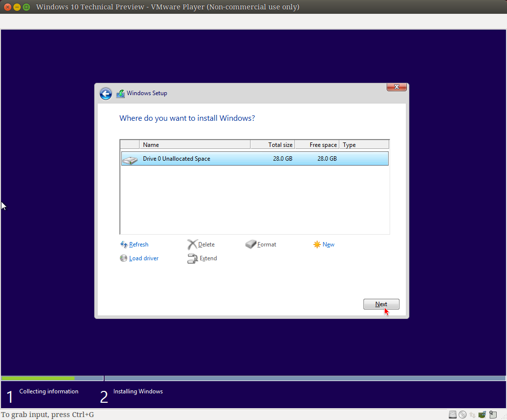Viewport: 507px width, 420px height.
Task: Click the Where do you want to install heading
Action: pyautogui.click(x=187, y=118)
